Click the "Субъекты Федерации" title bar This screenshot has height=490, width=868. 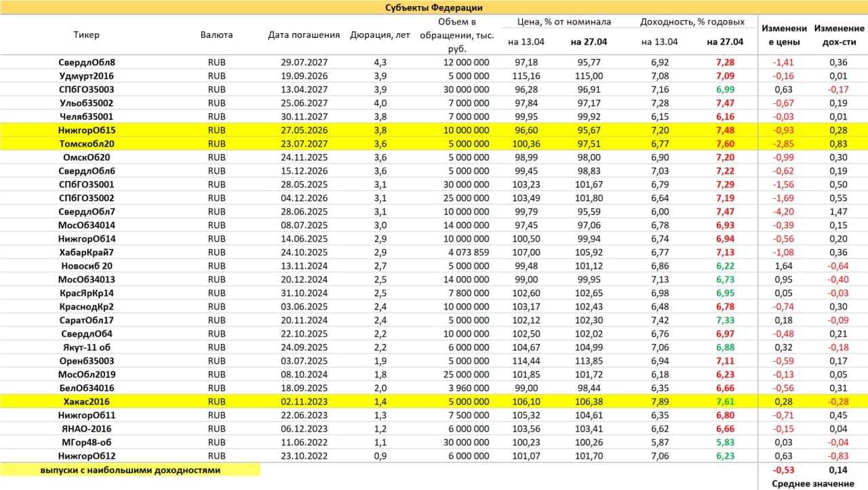tap(434, 7)
